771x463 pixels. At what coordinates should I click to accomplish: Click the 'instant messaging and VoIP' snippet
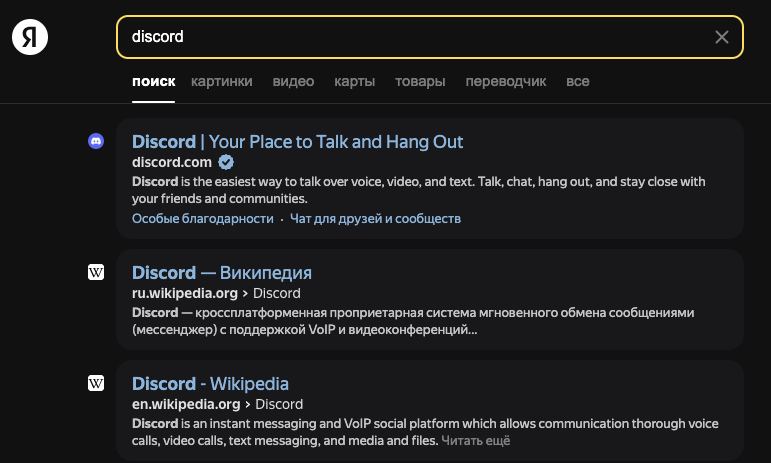click(x=425, y=432)
